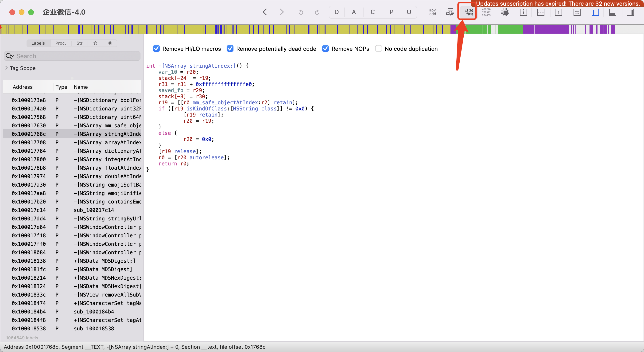Open the starred bookmarks tab
This screenshot has width=644, height=352.
coord(95,43)
